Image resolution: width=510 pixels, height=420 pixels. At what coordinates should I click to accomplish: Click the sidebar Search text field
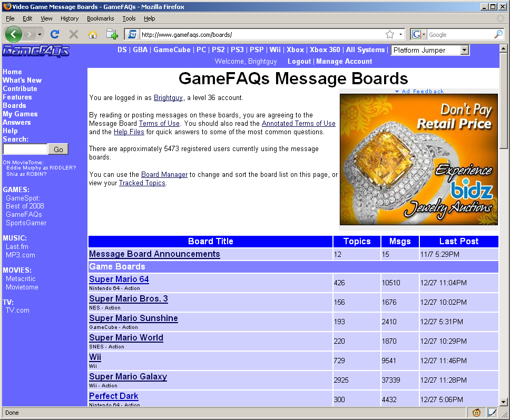25,149
